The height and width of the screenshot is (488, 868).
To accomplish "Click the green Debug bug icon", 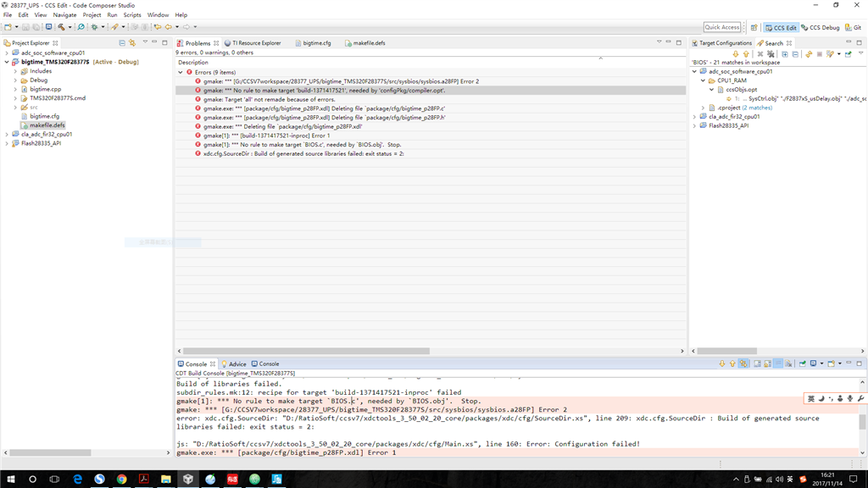I will [94, 26].
